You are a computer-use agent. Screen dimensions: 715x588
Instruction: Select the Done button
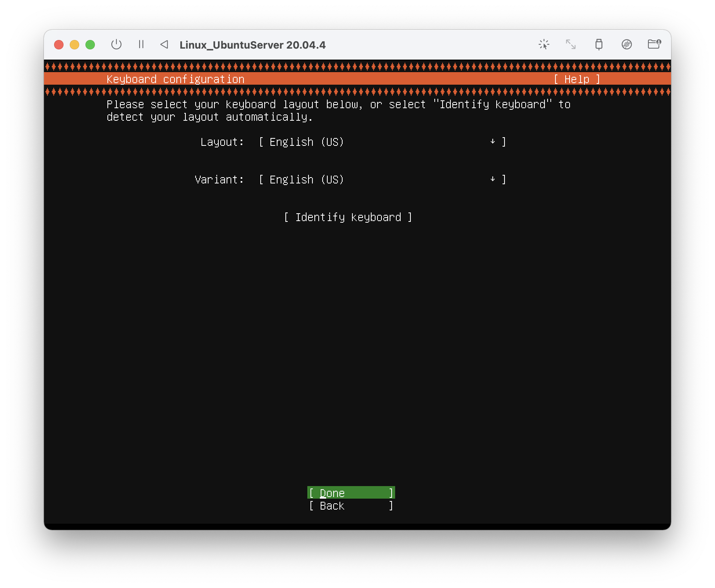tap(351, 493)
